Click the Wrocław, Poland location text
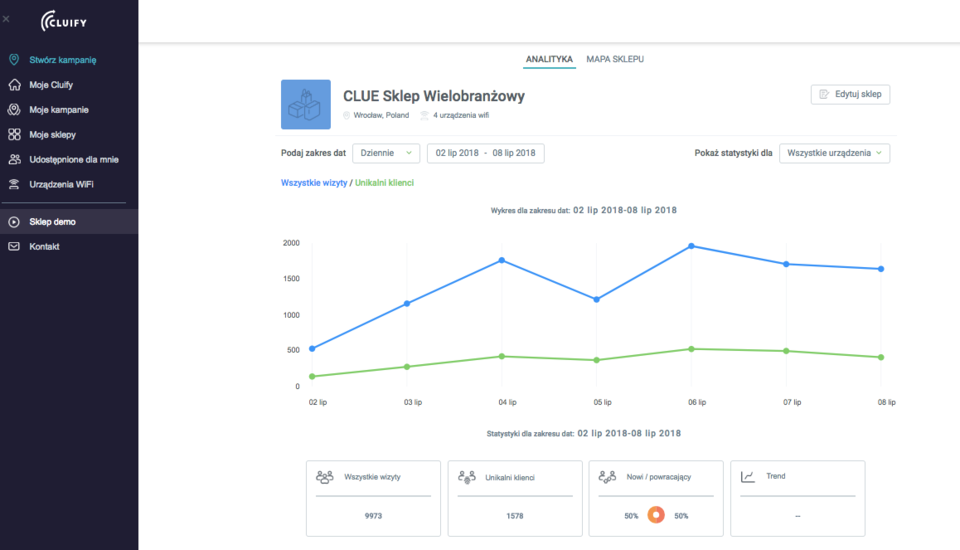 click(381, 115)
